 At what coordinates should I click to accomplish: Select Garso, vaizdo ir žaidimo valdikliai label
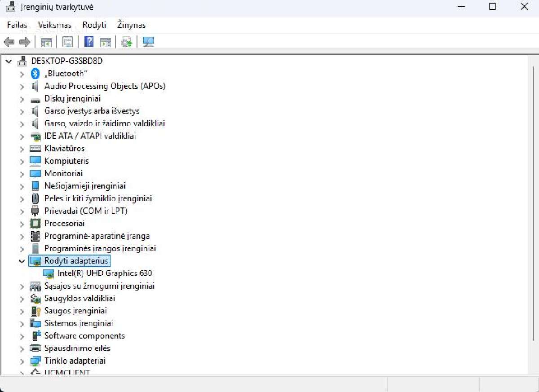(x=105, y=123)
